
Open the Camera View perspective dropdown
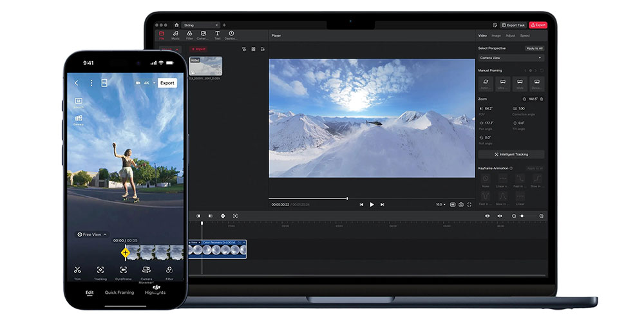pyautogui.click(x=511, y=58)
